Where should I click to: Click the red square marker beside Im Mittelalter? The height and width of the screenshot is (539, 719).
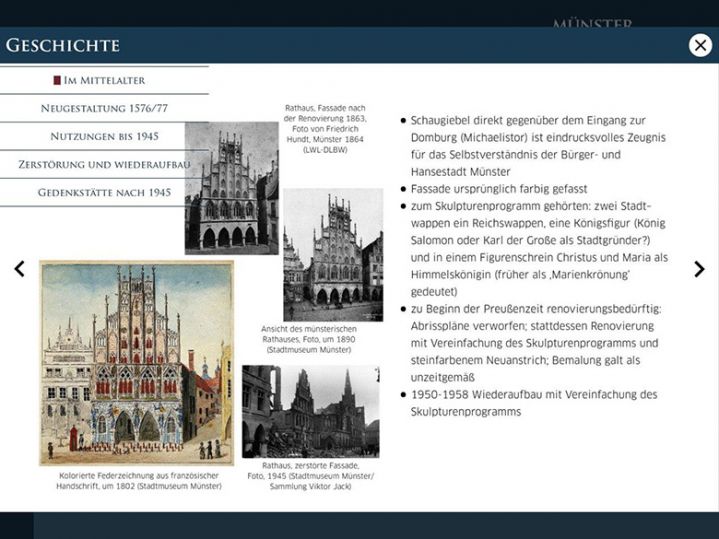tap(57, 80)
